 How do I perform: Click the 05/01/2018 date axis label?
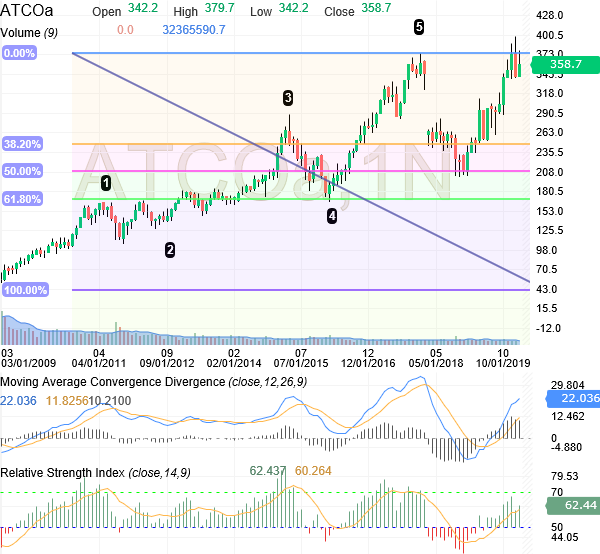point(436,363)
